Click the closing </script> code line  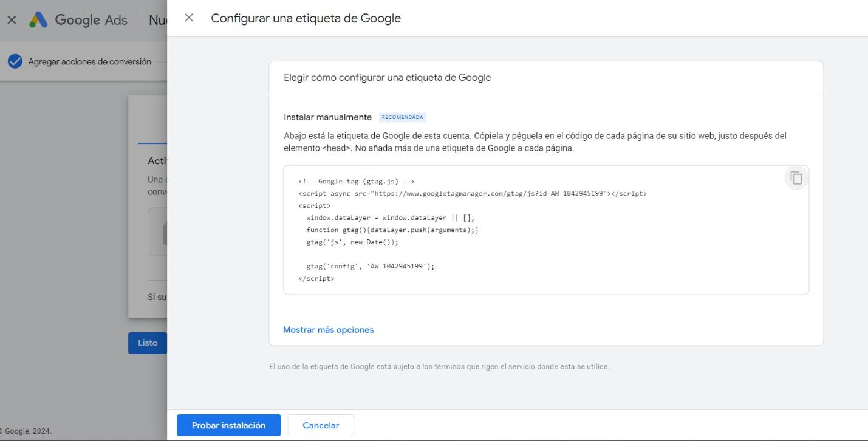(x=316, y=278)
